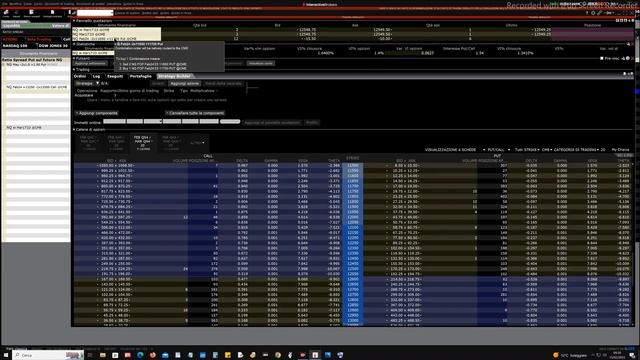Collapse the Pulsanti section
Screen dimensions: 640x360
click(74, 58)
